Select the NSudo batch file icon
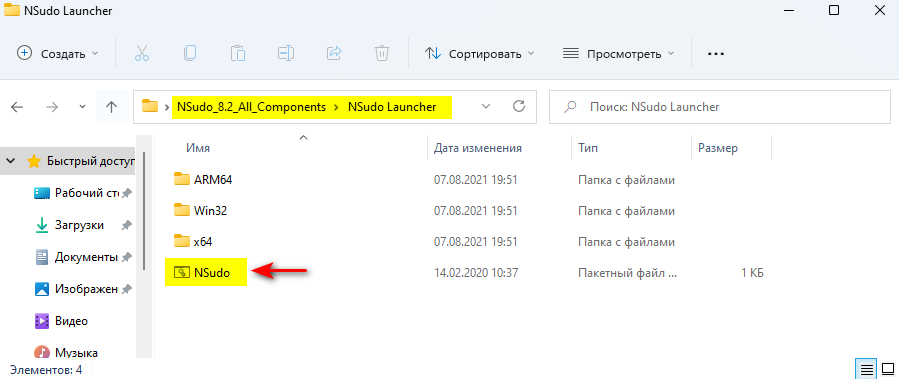This screenshot has height=379, width=899. pyautogui.click(x=182, y=273)
